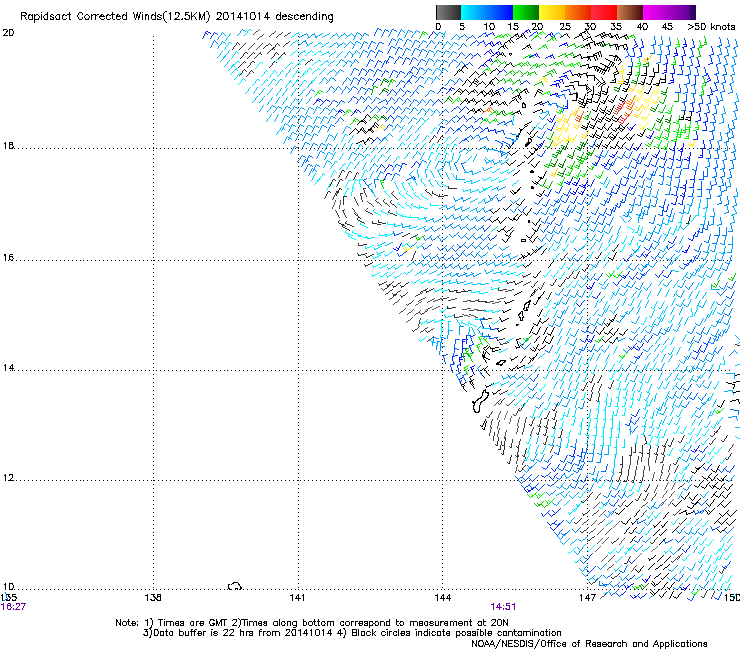Click the Guam island outline on map
The image size is (740, 650).
480,401
